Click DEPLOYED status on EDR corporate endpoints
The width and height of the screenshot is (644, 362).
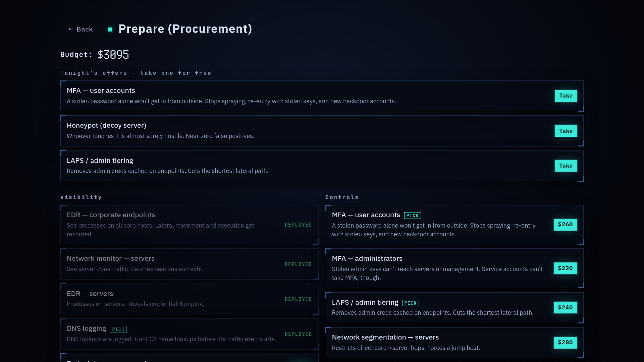[x=298, y=225]
